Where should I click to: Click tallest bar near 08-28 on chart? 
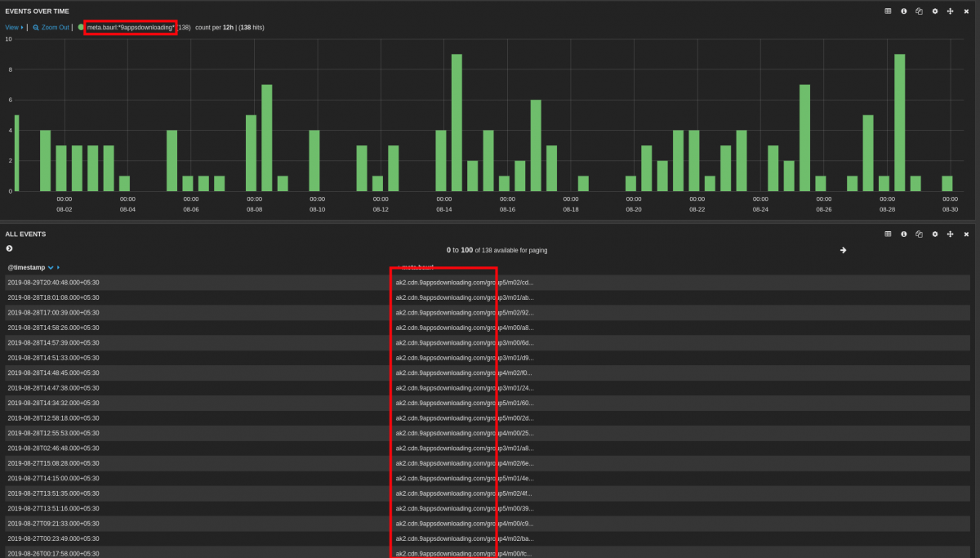[x=899, y=123]
